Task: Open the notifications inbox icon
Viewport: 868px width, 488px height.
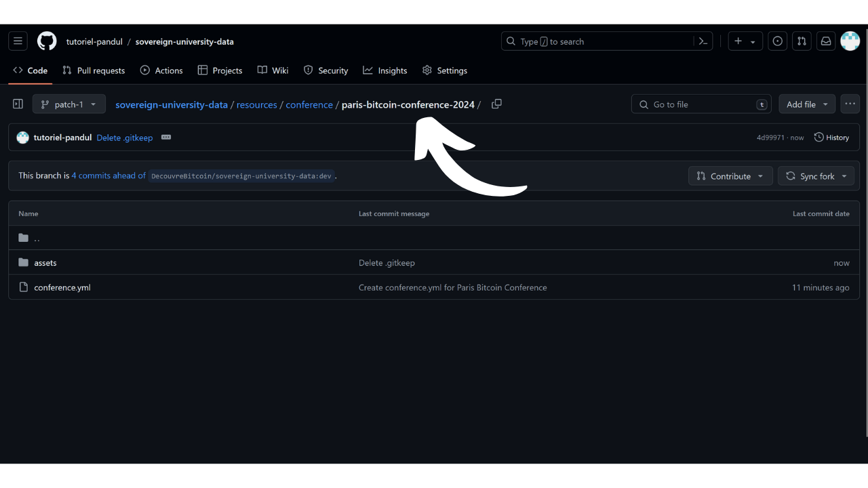Action: coord(826,41)
